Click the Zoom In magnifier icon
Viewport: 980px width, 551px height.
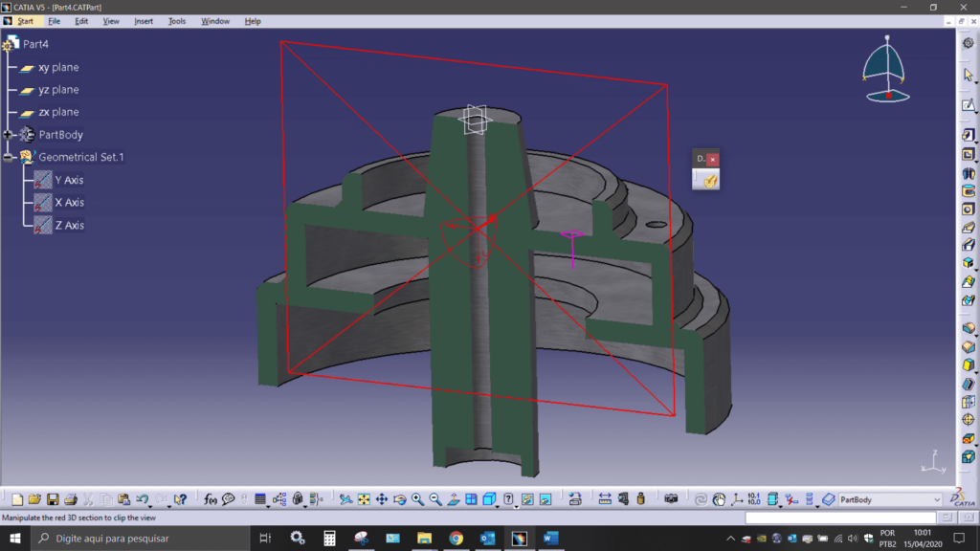tap(418, 499)
